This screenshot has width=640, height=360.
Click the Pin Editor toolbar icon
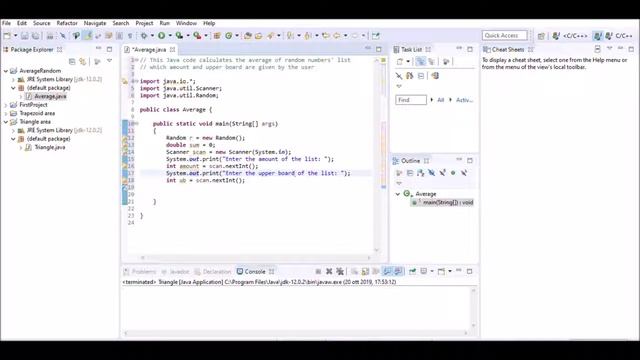click(376, 36)
